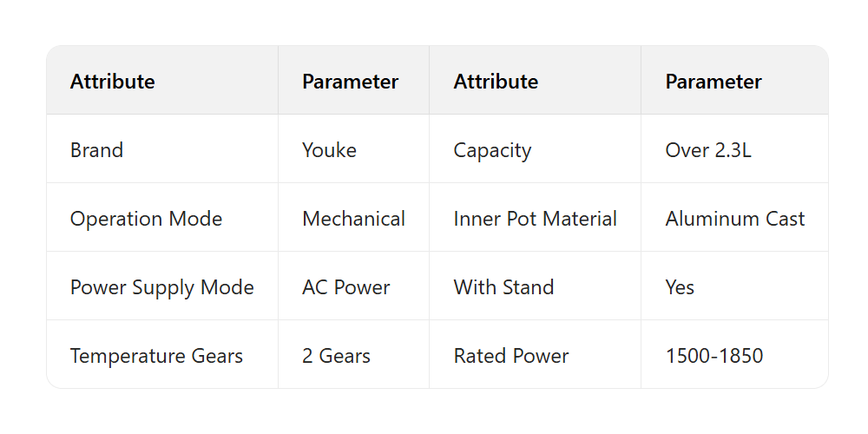Viewport: 868px width, 434px height.
Task: Click the Operation Mode cell
Action: [146, 219]
